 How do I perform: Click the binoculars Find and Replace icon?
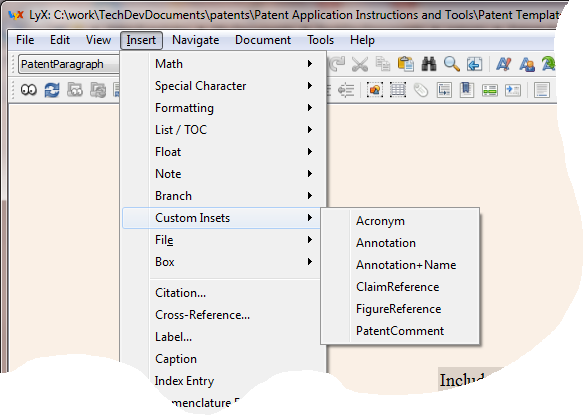[x=429, y=64]
